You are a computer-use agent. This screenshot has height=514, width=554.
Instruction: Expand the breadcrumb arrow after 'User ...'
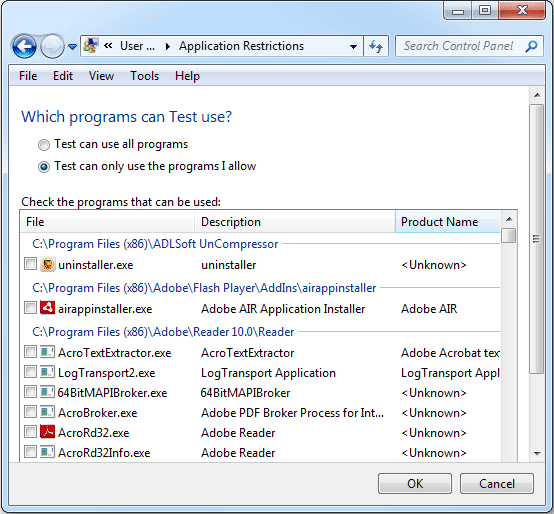pyautogui.click(x=168, y=46)
